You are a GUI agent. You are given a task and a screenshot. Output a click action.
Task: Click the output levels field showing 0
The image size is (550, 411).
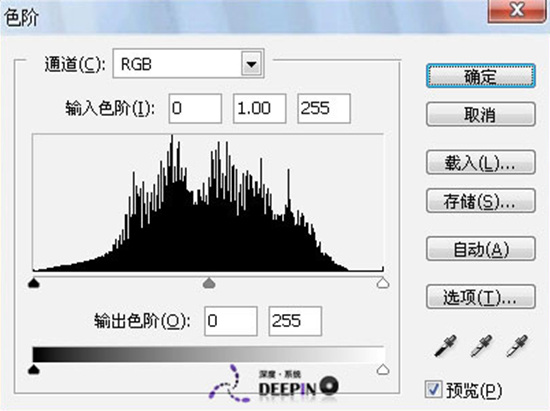231,321
